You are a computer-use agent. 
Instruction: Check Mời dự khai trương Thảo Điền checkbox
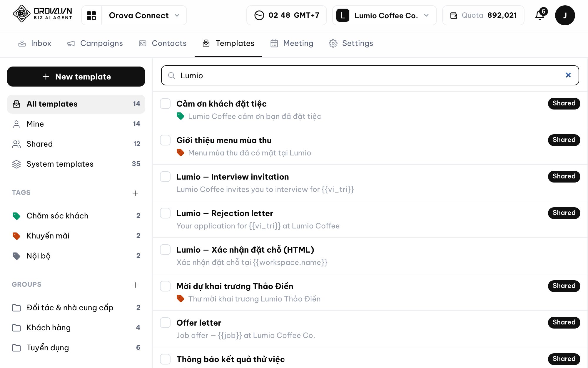click(x=165, y=286)
